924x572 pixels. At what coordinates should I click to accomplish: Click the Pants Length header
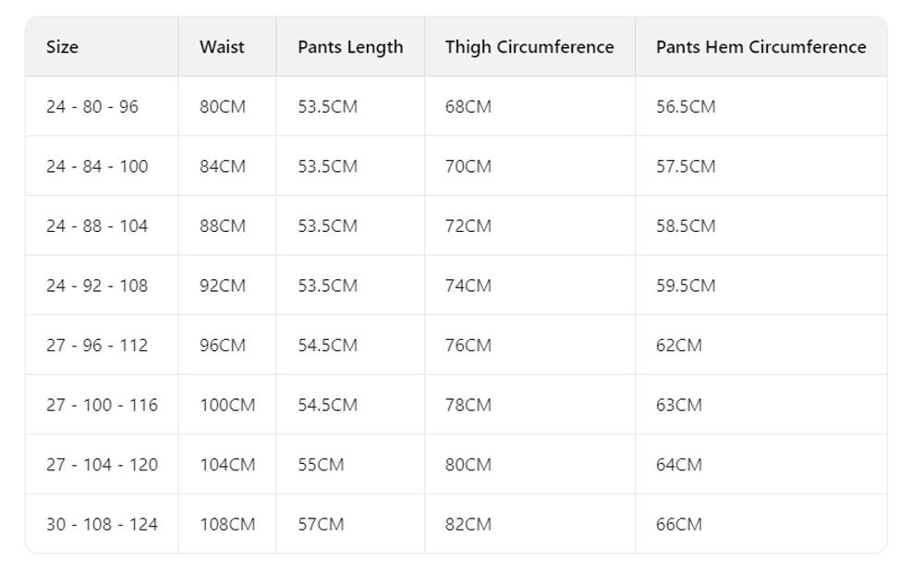coord(350,47)
